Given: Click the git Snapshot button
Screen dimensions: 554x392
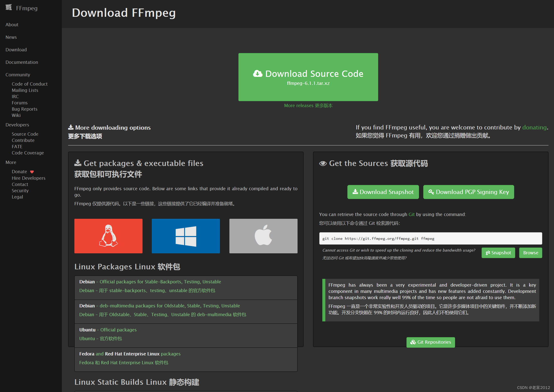Looking at the screenshot, I should click(498, 253).
